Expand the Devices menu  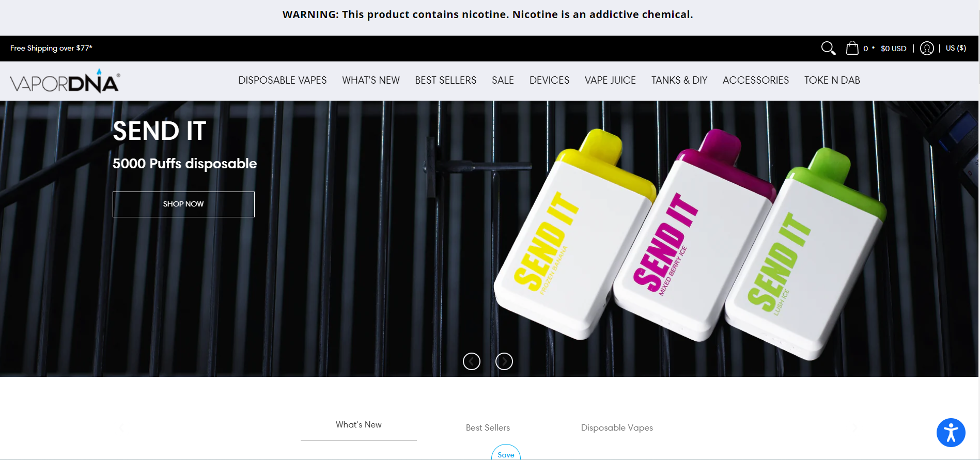pyautogui.click(x=549, y=80)
